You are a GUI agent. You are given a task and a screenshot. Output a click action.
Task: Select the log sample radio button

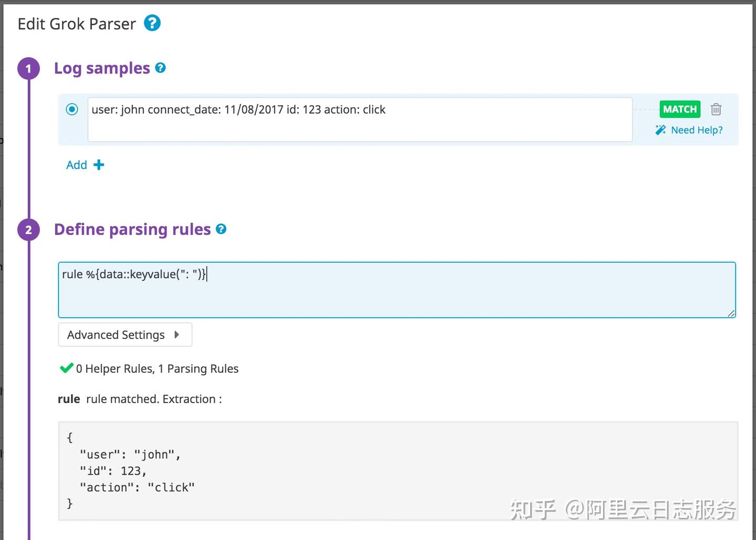(x=72, y=109)
